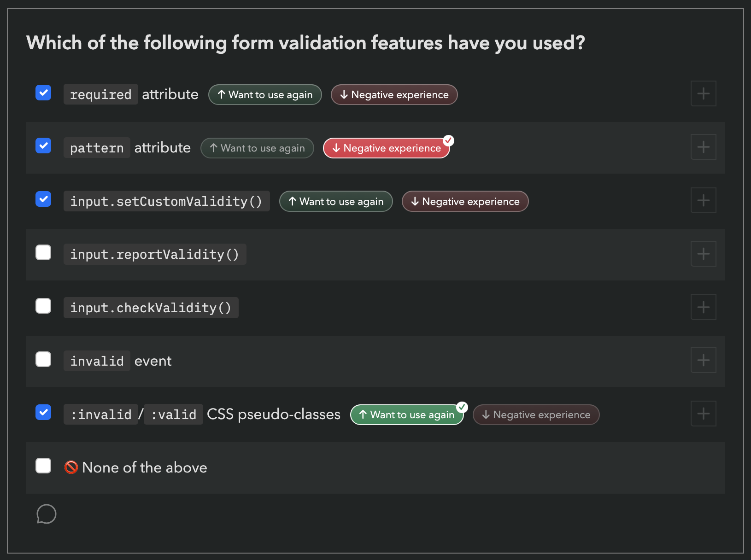Click Want to use again for pattern attribute

257,148
